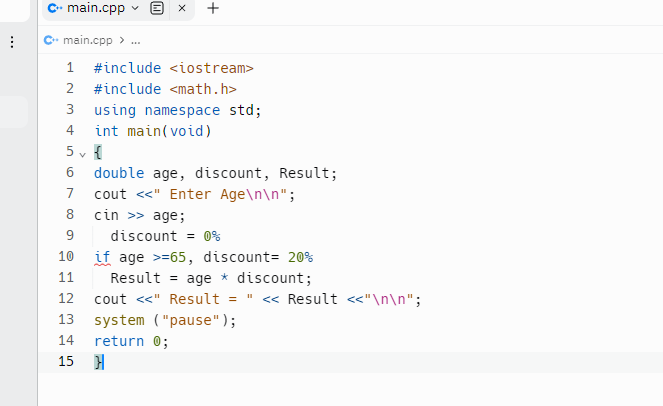Click the breadcrumb ellipsis
663x406 pixels.
135,41
